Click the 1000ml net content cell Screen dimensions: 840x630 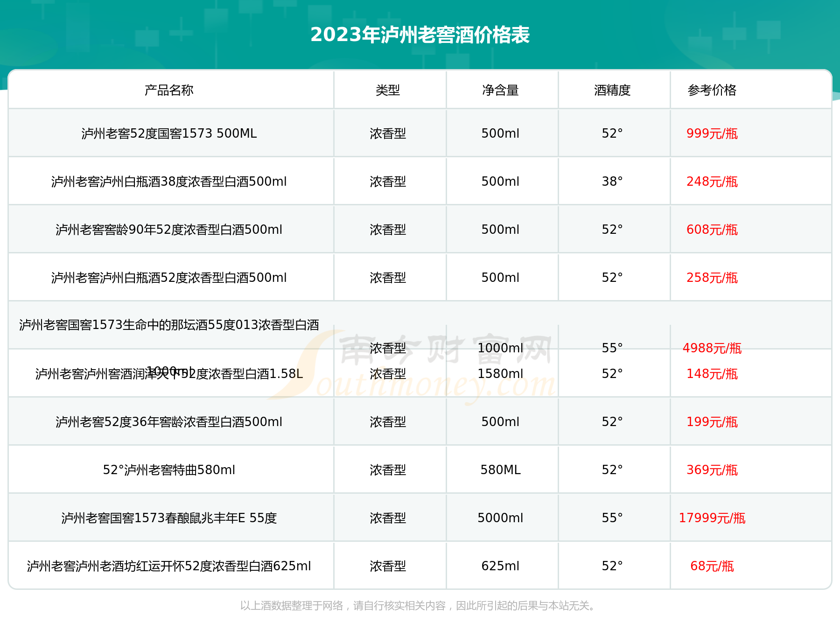(x=500, y=348)
